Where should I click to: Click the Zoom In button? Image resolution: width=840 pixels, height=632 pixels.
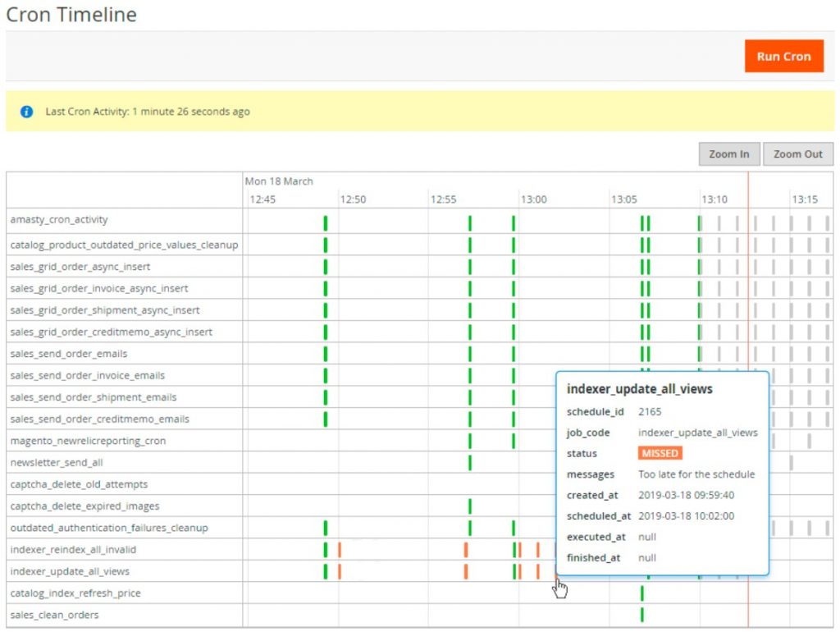point(728,154)
